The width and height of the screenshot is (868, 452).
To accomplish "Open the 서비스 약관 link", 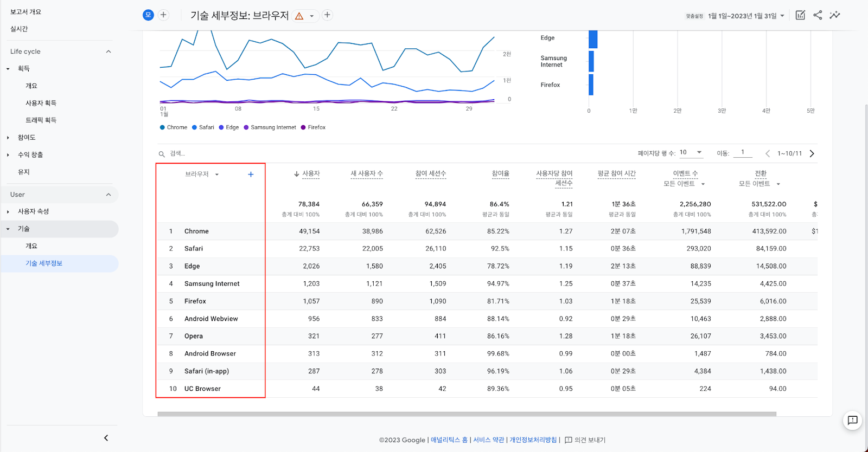I will tap(489, 440).
